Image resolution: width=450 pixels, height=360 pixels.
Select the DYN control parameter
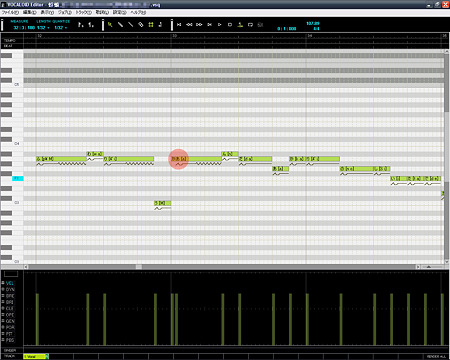coord(10,289)
